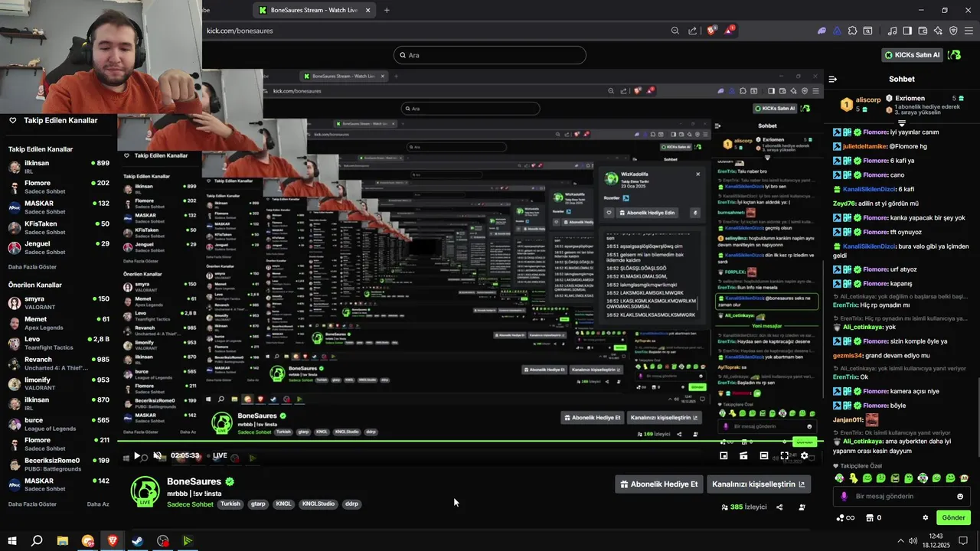Unmute the stream with the volume icon

click(157, 455)
